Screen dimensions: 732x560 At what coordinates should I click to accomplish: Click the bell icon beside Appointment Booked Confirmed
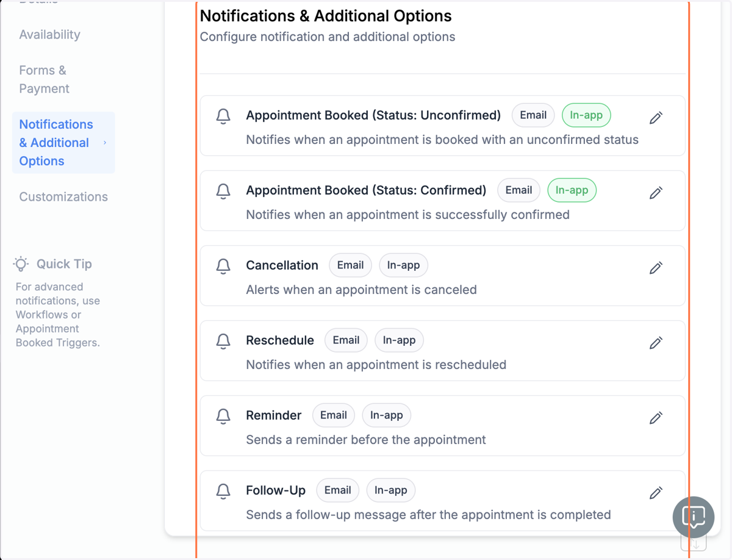point(223,191)
